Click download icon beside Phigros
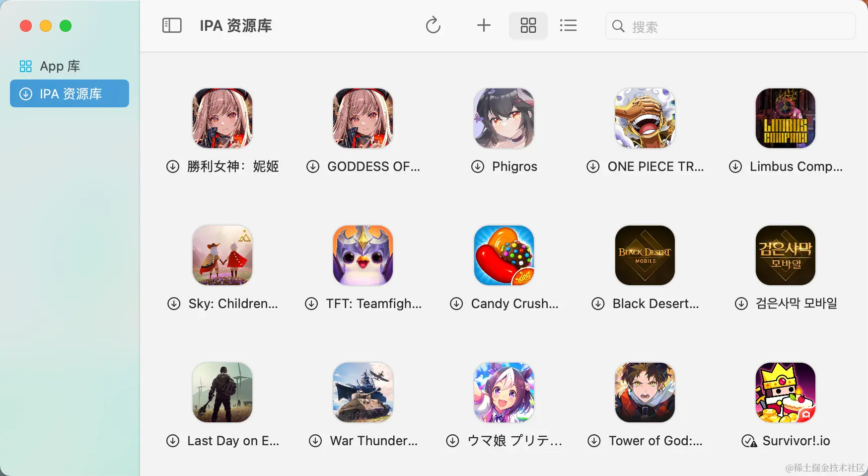Screen dimensions: 868x476 pyautogui.click(x=478, y=166)
